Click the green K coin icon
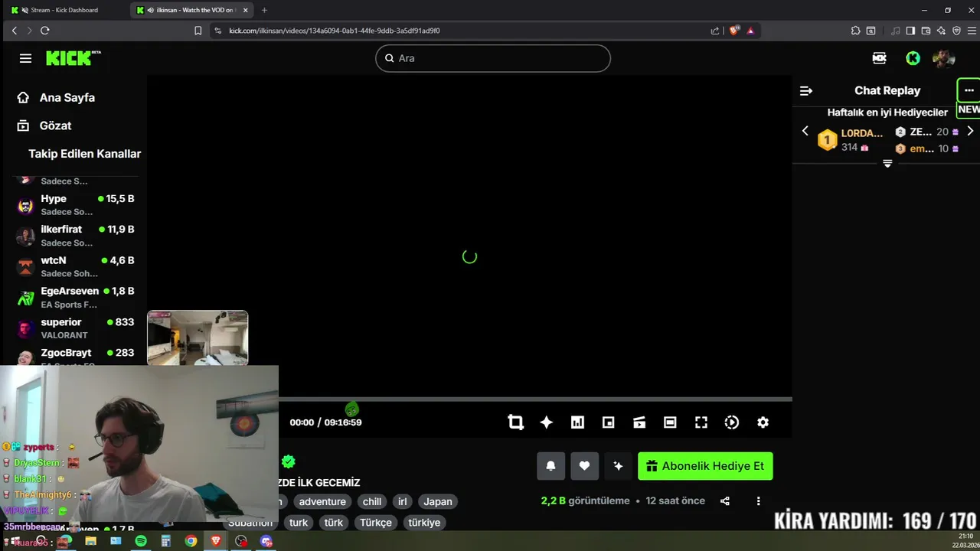The image size is (980, 551). (913, 58)
